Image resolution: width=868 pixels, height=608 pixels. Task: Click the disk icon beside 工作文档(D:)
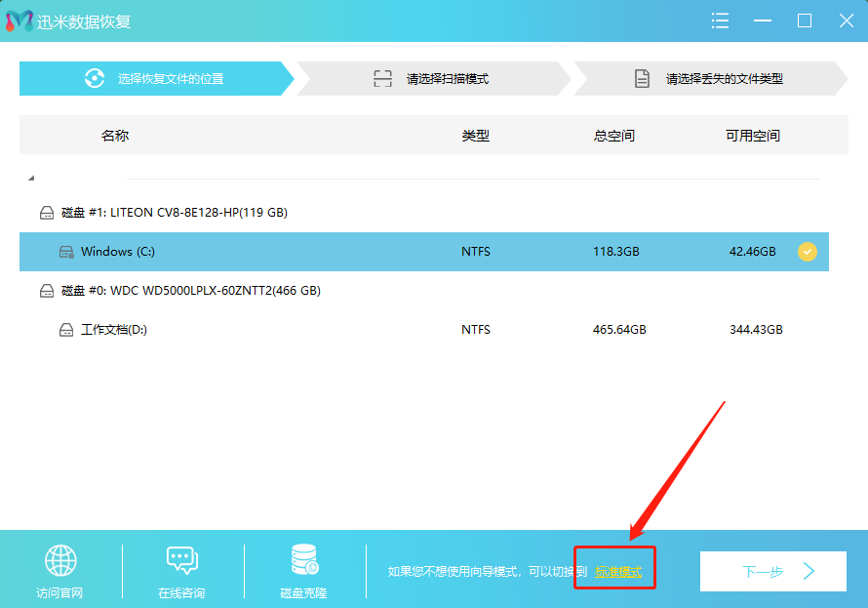tap(66, 329)
